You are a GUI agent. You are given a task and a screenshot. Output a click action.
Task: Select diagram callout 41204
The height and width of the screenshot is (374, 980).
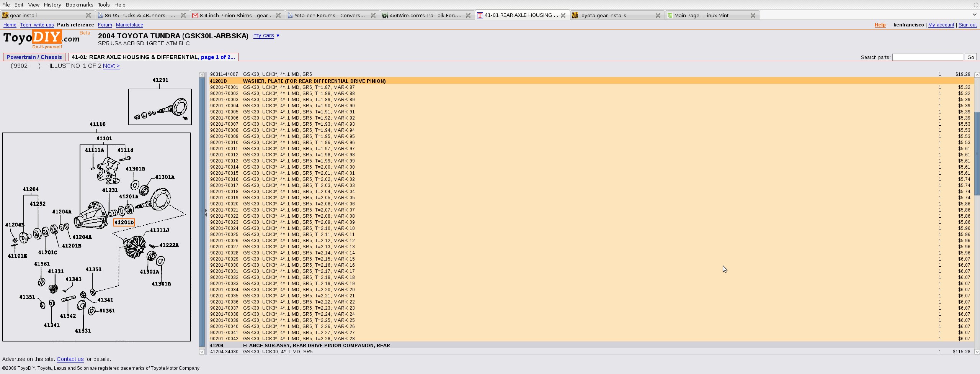click(31, 189)
